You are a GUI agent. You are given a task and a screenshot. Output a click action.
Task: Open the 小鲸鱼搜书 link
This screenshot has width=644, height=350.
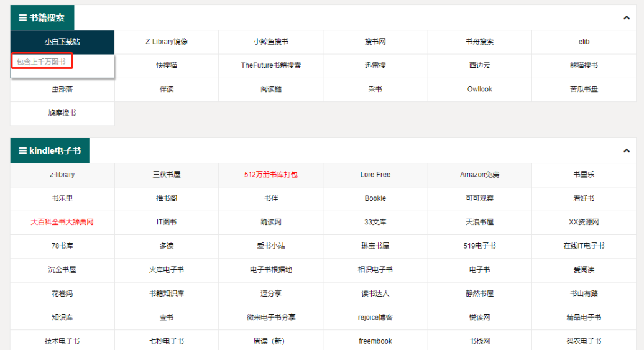click(271, 42)
